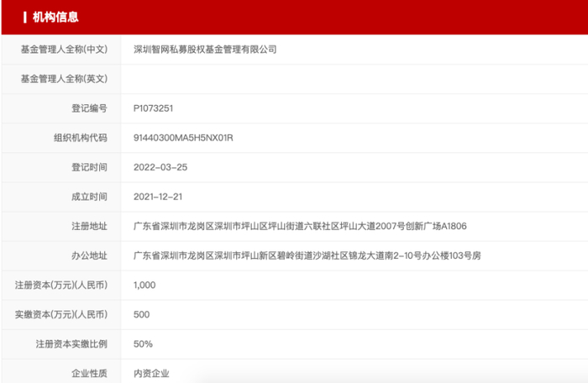
Task: Click the 登记编号 label
Action: pos(89,108)
